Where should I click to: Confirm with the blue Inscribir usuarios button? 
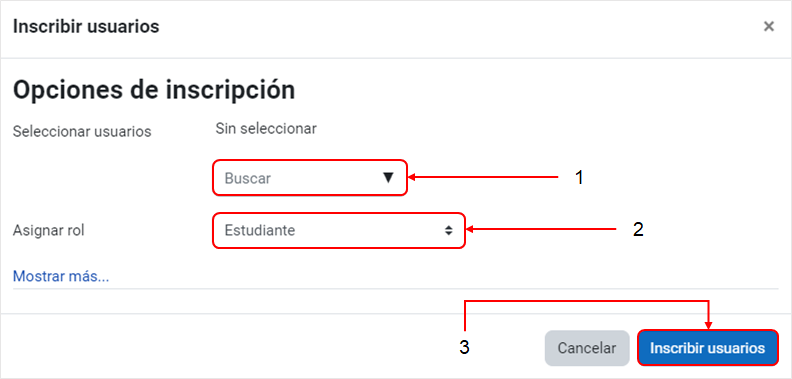[707, 348]
